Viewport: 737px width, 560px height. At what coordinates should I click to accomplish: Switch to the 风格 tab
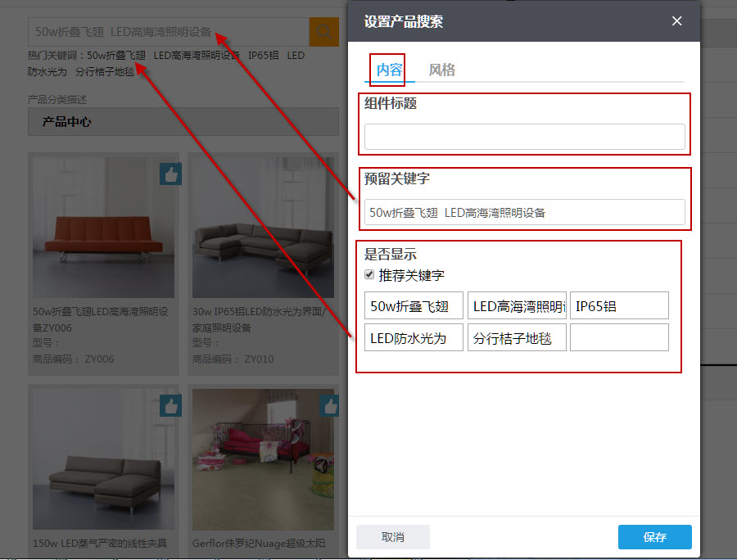[x=442, y=70]
